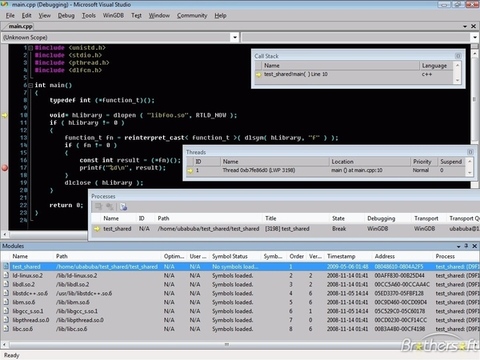Click the Modules panel horizontal scrollbar thumb
This screenshot has height=360, width=480.
(227, 344)
